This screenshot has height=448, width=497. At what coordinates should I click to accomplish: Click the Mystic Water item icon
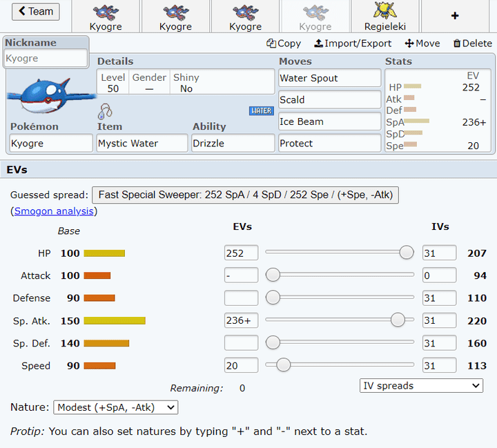tap(105, 111)
